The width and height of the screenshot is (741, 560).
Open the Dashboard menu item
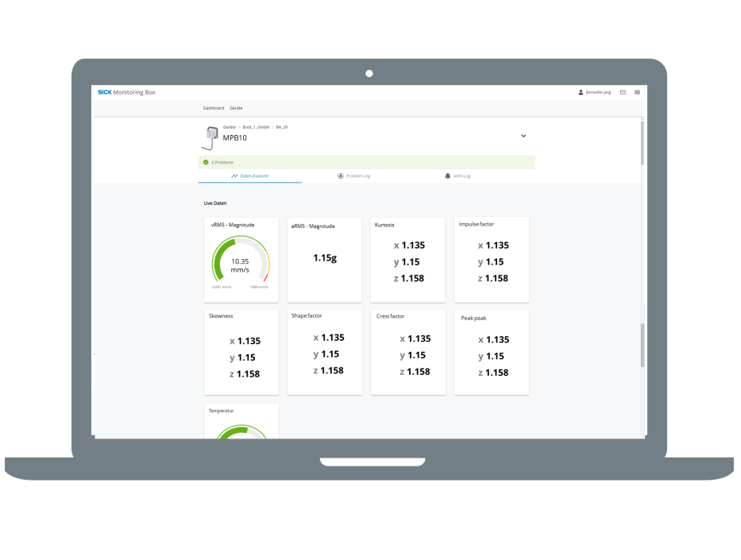tap(214, 108)
